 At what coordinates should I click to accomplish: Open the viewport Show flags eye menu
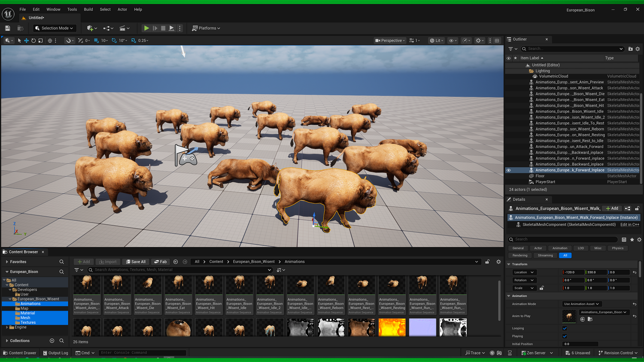pyautogui.click(x=453, y=41)
